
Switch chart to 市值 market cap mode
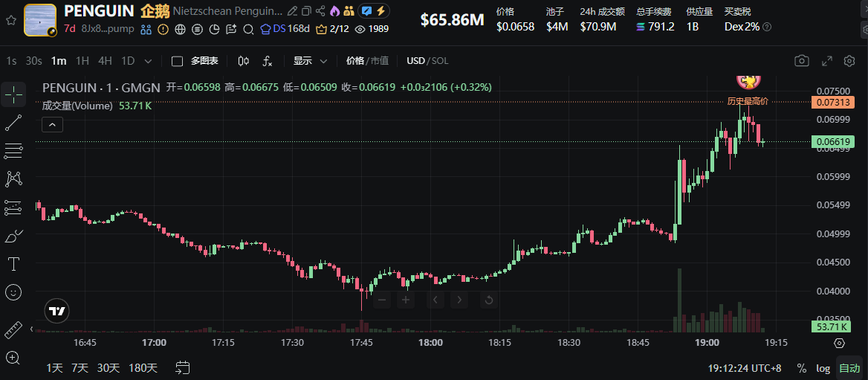(x=379, y=61)
